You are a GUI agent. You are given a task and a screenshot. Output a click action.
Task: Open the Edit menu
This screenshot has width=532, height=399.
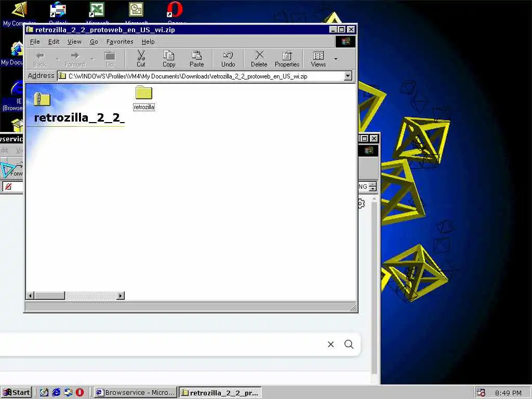54,42
